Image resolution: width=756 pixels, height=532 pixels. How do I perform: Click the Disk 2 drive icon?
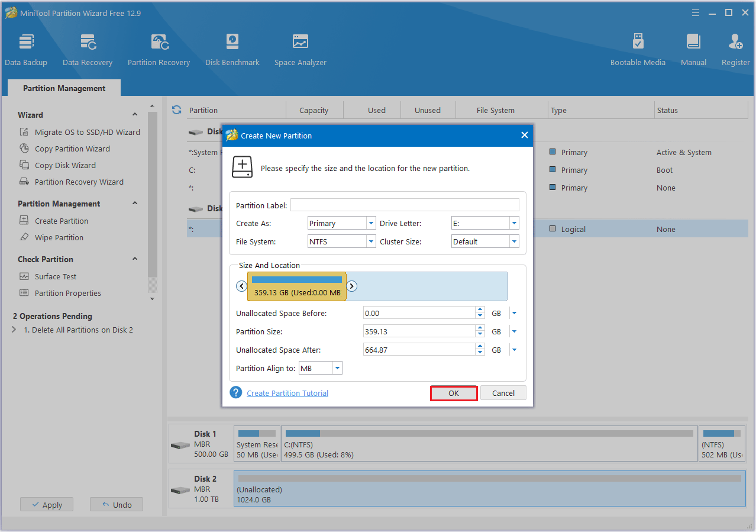click(180, 490)
